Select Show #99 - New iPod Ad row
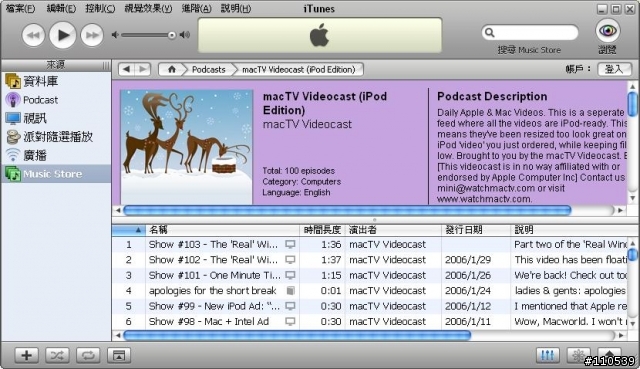This screenshot has width=640, height=369. (x=369, y=306)
